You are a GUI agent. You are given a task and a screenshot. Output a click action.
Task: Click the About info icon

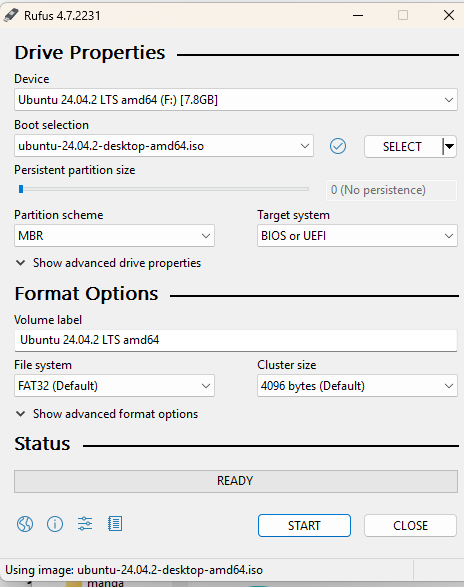pyautogui.click(x=55, y=524)
